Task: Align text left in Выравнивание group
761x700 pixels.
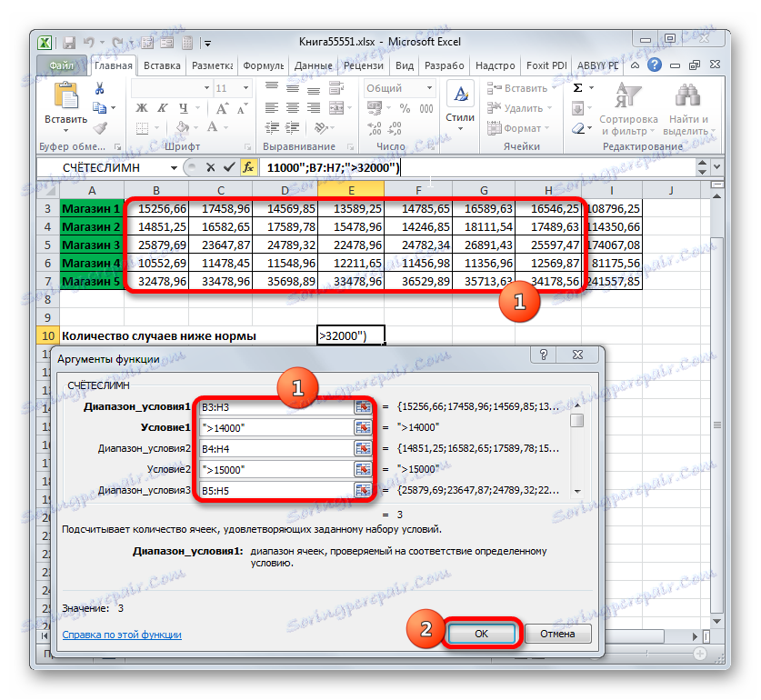Action: [x=272, y=108]
